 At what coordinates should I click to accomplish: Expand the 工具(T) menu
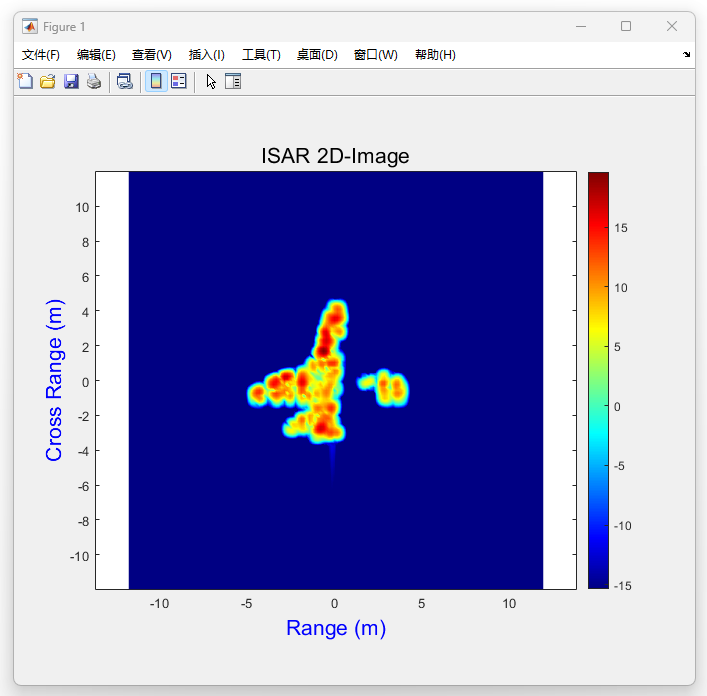point(261,55)
